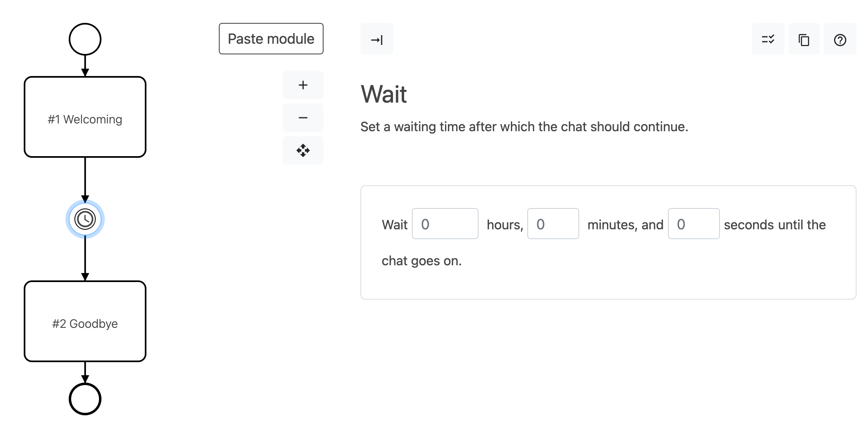Click the Wait heading title
This screenshot has width=868, height=439.
coord(384,94)
